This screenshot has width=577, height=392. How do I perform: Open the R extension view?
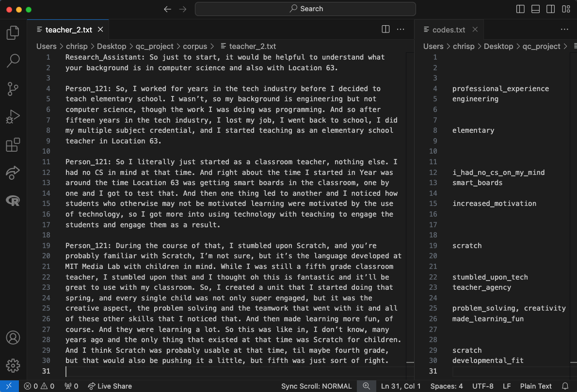(13, 201)
